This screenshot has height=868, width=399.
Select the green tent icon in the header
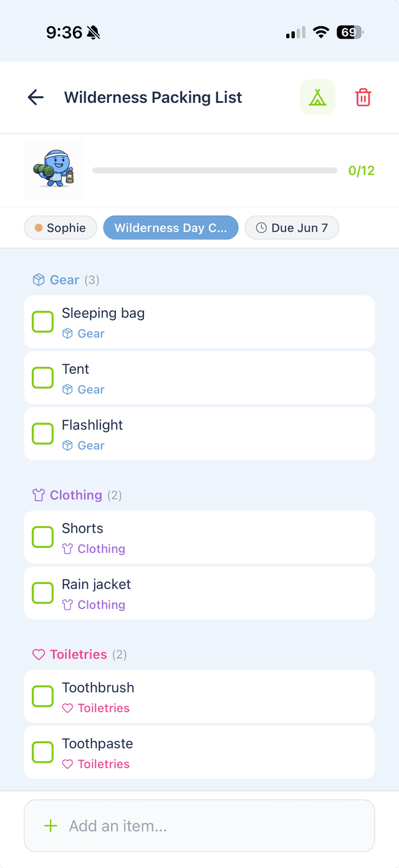tap(317, 97)
